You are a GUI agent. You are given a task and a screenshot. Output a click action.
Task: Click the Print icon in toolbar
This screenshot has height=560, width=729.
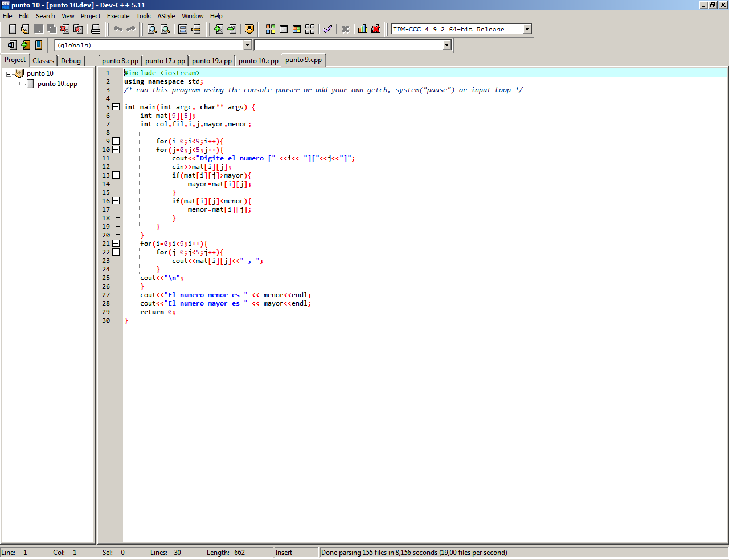click(x=96, y=29)
